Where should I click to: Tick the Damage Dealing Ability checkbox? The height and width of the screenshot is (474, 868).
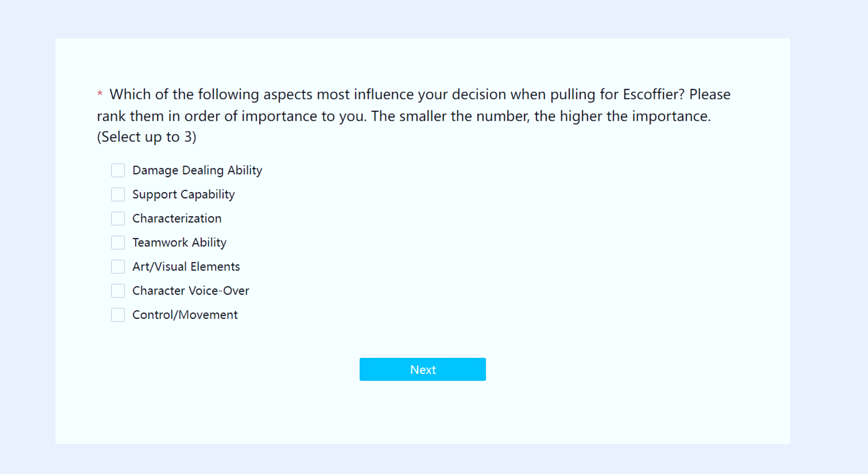coord(118,170)
